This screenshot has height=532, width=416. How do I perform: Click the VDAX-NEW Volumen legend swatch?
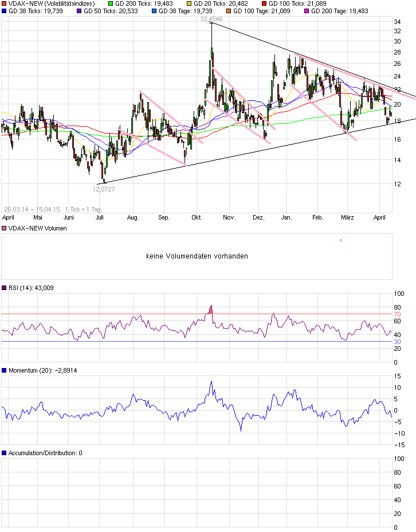click(4, 228)
